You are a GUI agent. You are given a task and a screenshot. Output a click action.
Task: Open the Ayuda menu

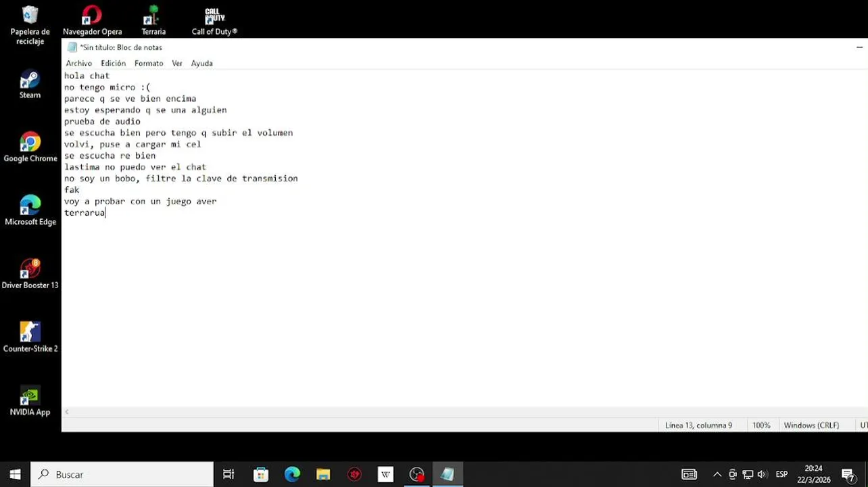[201, 63]
